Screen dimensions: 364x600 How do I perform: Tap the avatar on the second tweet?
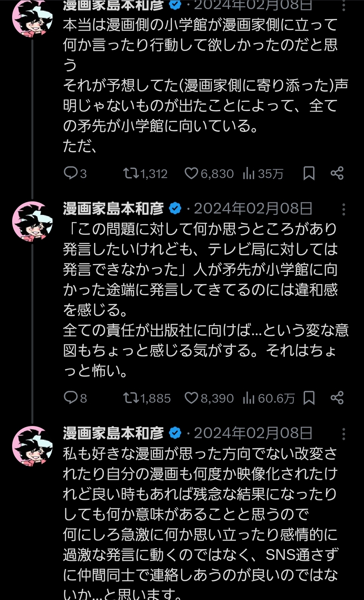pyautogui.click(x=32, y=222)
